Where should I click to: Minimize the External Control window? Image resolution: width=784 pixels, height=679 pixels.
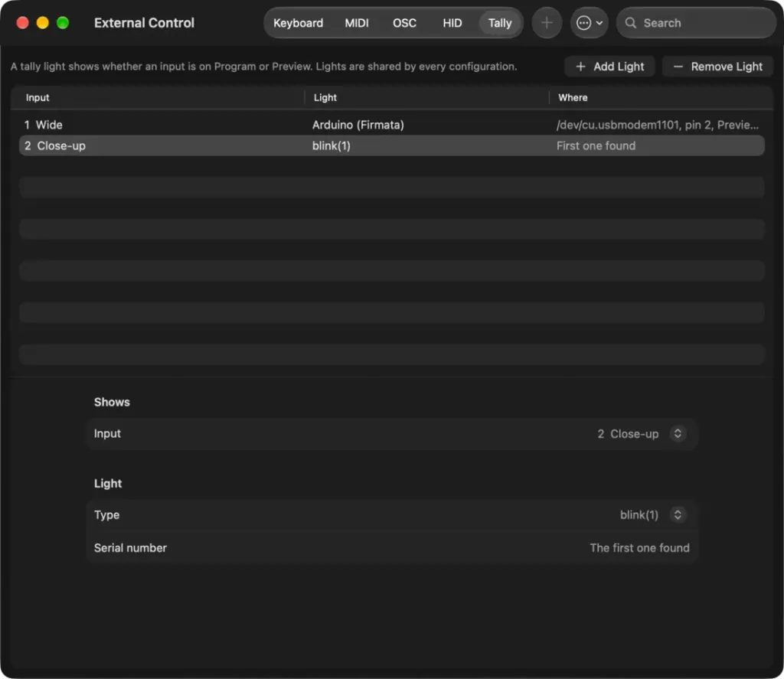pyautogui.click(x=43, y=23)
